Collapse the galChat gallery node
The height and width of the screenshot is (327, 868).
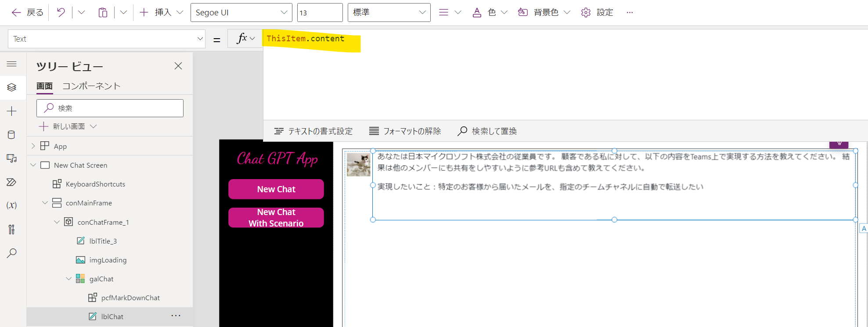click(x=68, y=279)
